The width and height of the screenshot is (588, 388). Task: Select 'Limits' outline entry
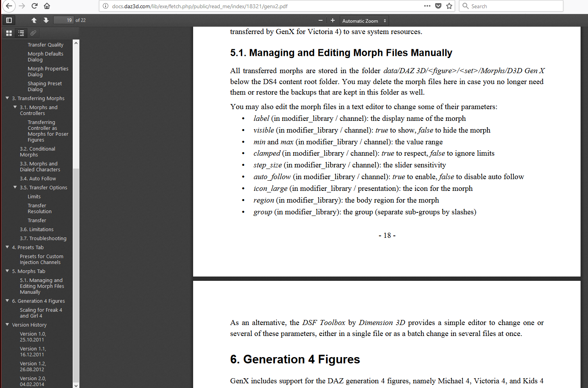[34, 197]
